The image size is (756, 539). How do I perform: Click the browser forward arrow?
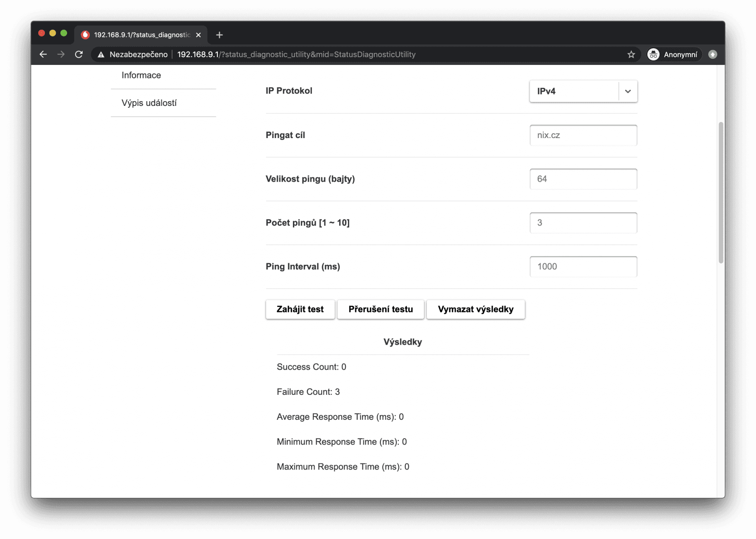pos(61,54)
